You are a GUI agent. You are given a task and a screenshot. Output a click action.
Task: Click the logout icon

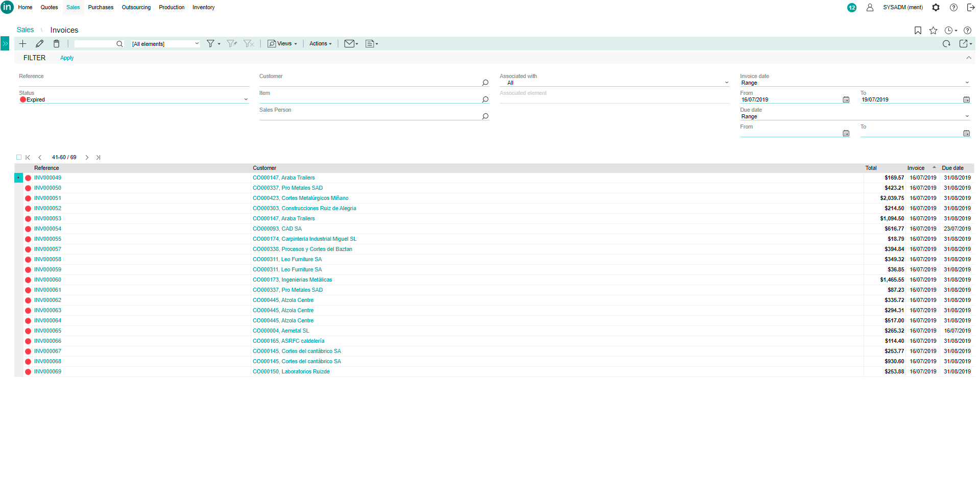(x=970, y=8)
